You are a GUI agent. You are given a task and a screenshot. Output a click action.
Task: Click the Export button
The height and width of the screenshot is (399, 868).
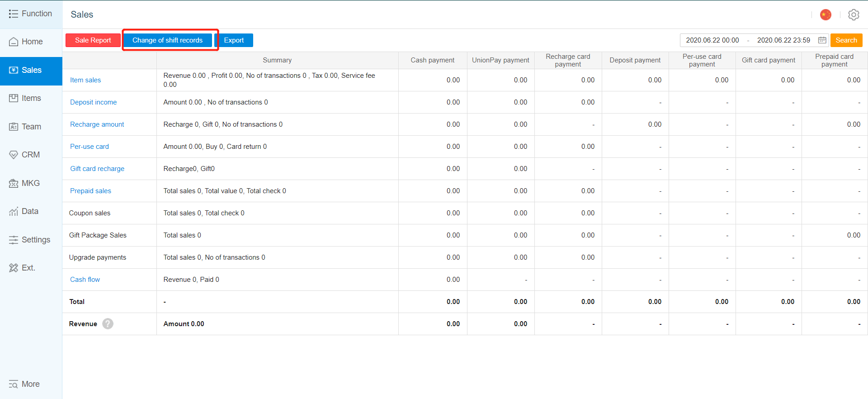coord(234,40)
